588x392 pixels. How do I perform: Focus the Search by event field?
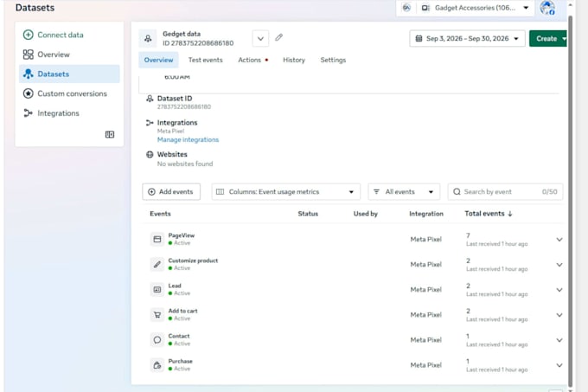[x=505, y=192]
